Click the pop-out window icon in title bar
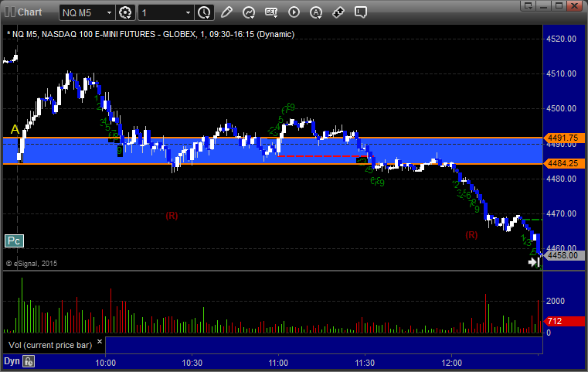 (528, 5)
